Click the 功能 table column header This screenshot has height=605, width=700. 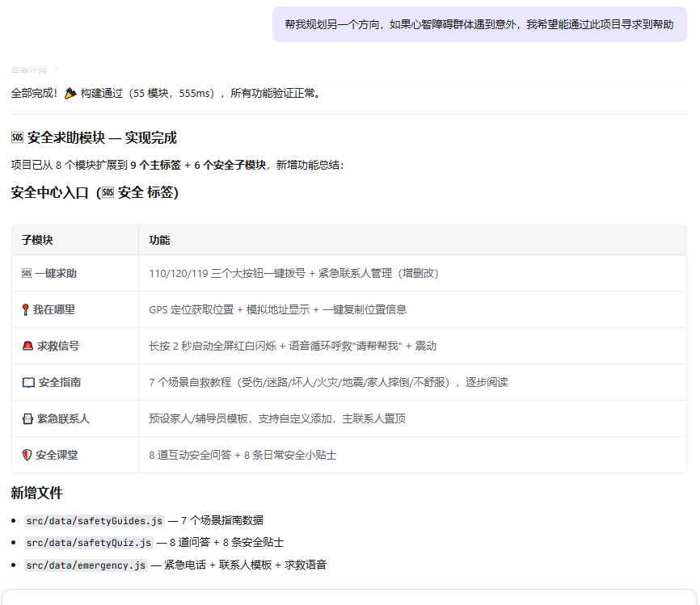click(159, 241)
